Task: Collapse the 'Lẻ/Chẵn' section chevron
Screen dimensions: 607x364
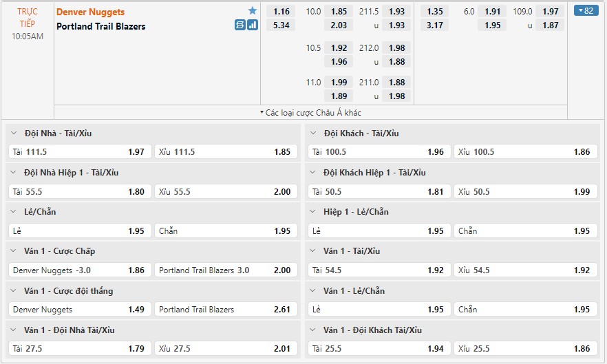Action: tap(15, 212)
